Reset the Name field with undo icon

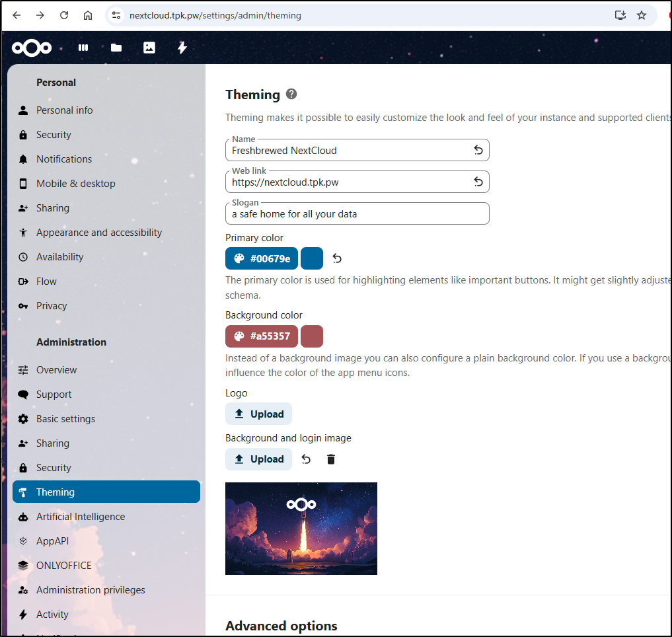478,150
